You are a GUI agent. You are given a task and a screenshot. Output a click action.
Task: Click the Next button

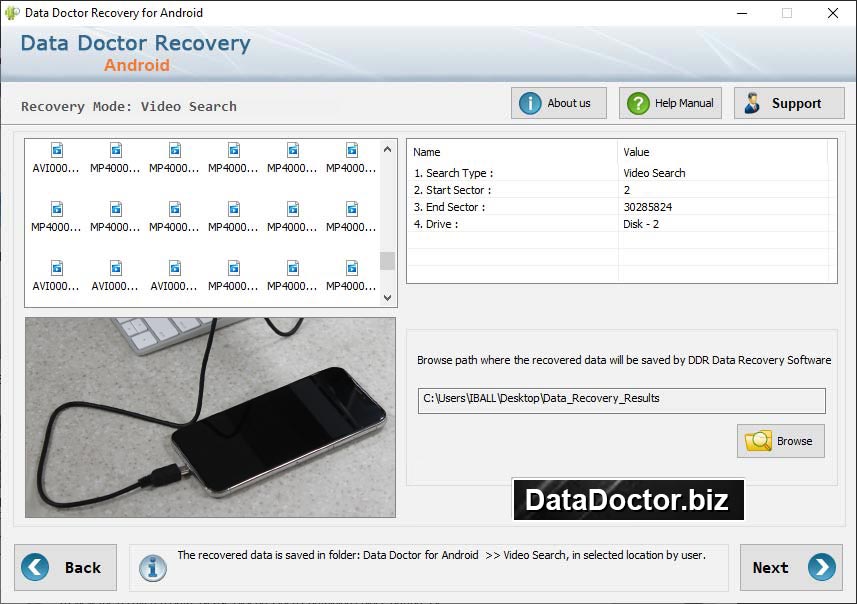791,567
